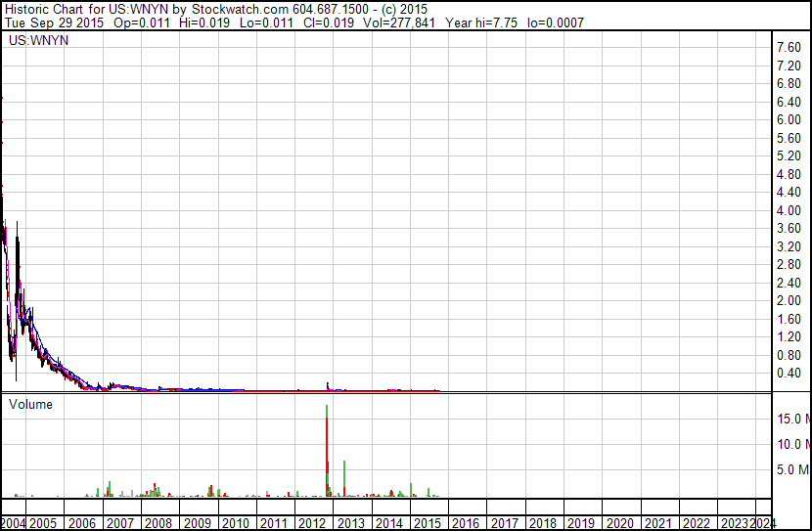Click the Lo=0.011 value in header
Viewport: 812px width, 531px height.
click(x=267, y=22)
